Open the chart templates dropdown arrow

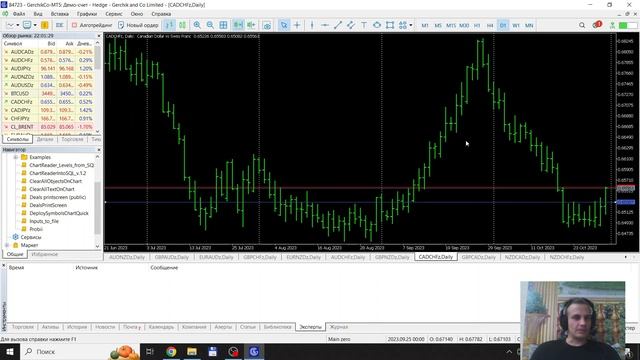[35, 25]
